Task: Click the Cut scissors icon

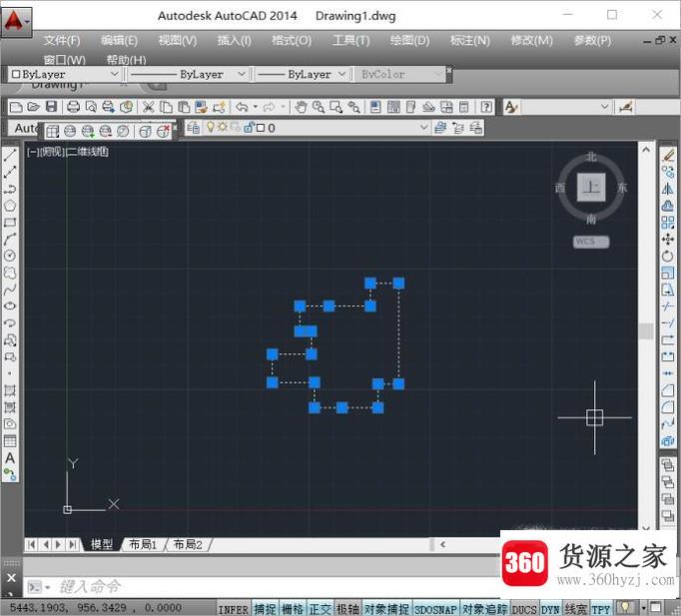Action: (x=148, y=107)
